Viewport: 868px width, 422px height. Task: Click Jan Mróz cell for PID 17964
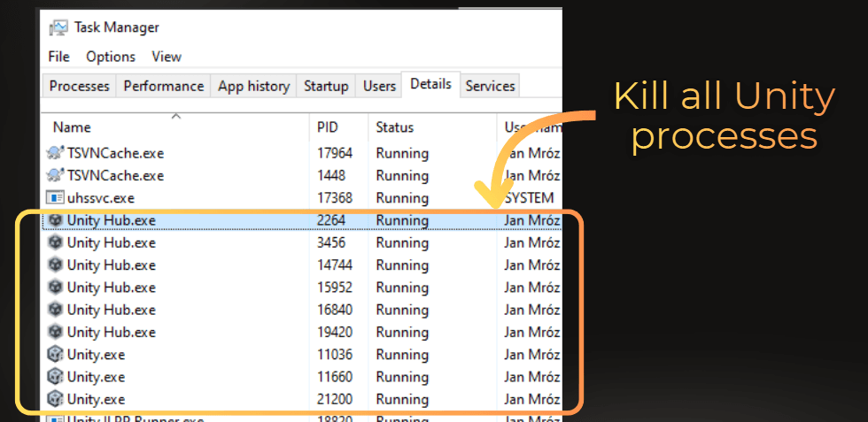pos(532,153)
